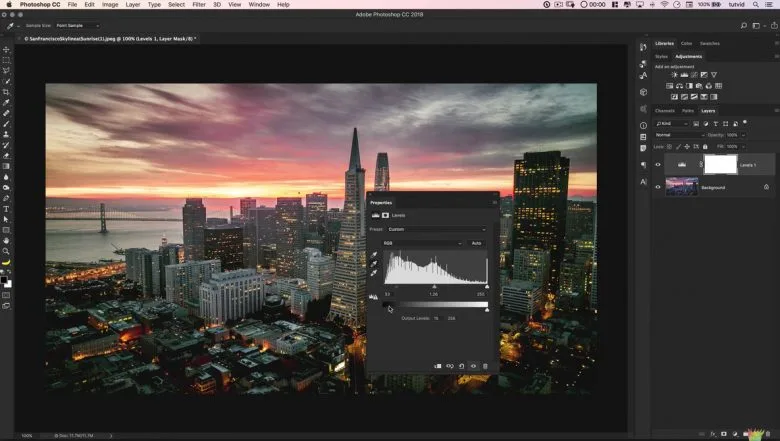Select the Crop tool
Viewport: 780px width, 441px height.
(7, 92)
